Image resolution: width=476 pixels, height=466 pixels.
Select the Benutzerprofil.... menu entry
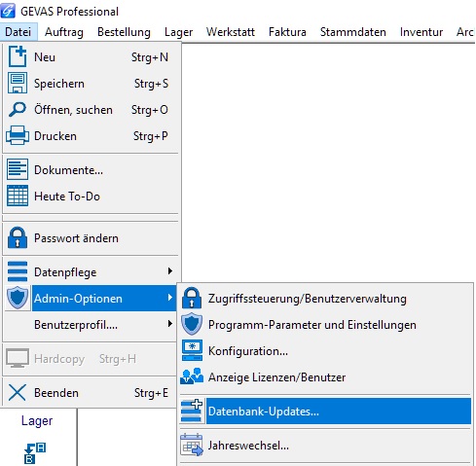91,324
